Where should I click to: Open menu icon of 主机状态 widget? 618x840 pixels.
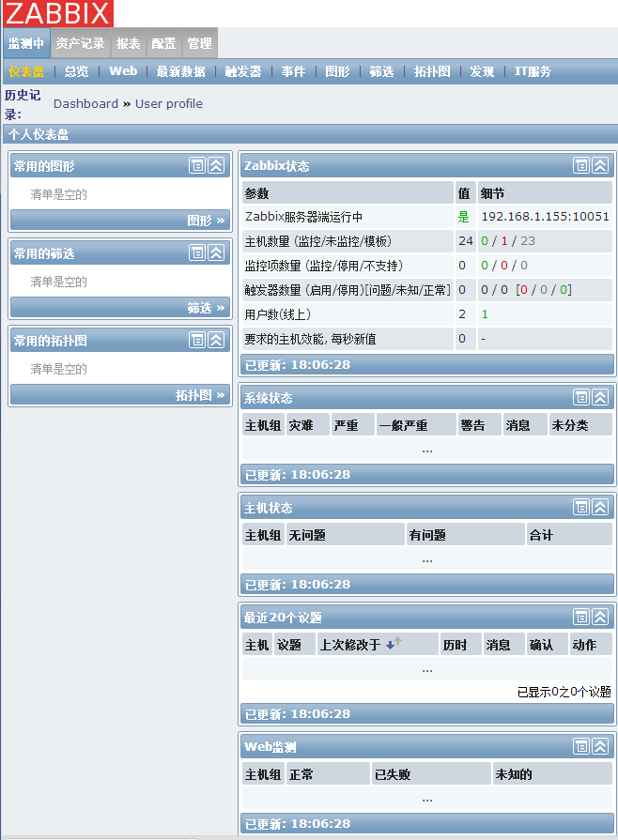click(581, 508)
